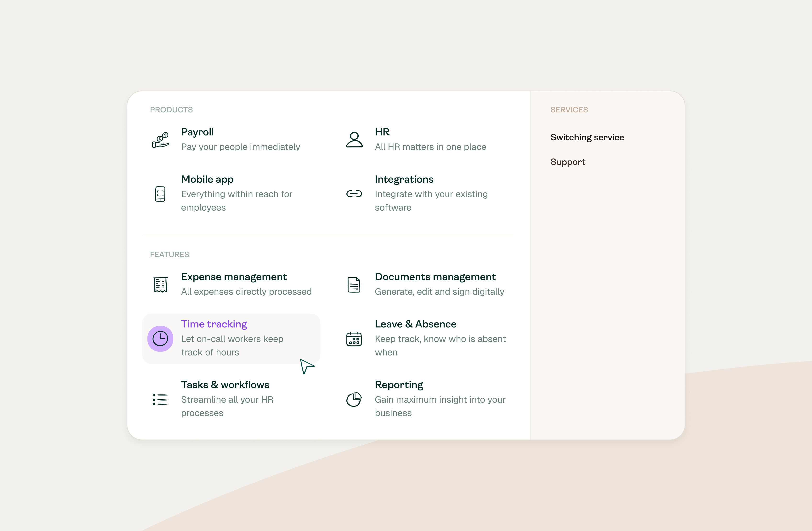Click the Integrations chain link icon
This screenshot has width=812, height=531.
point(354,194)
